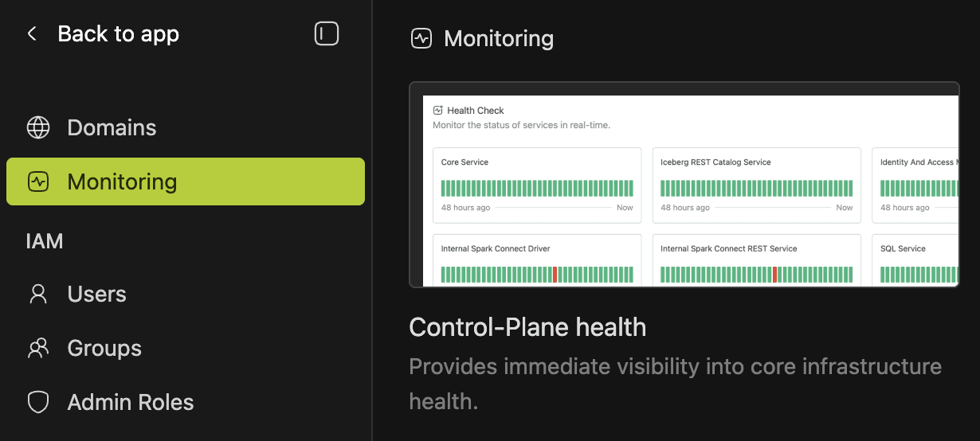Open the Domains label in sidebar
The width and height of the screenshot is (980, 441).
tap(112, 127)
